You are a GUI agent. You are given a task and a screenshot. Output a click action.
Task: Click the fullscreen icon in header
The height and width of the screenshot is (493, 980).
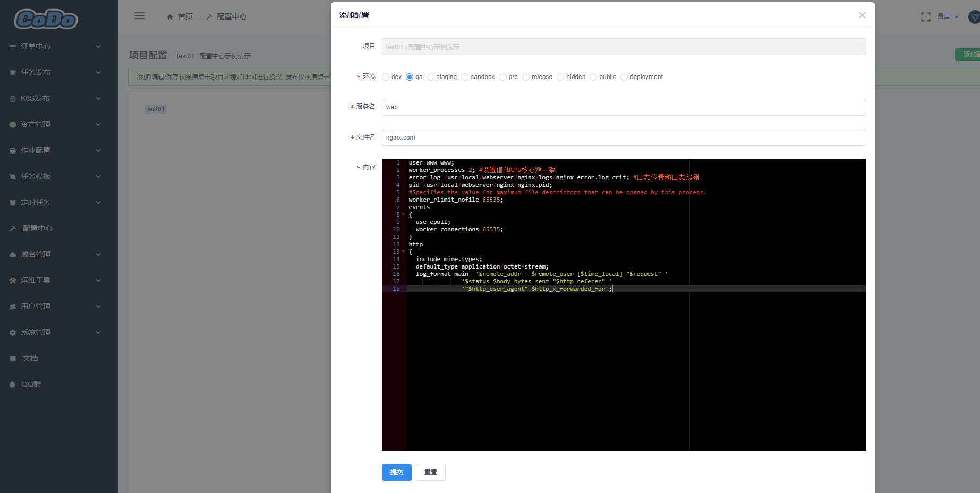tap(926, 17)
